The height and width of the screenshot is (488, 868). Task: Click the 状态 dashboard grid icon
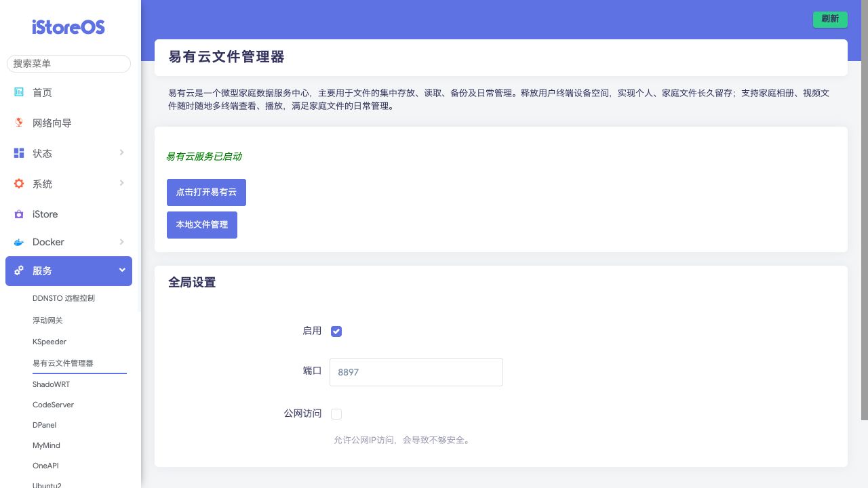click(x=19, y=153)
